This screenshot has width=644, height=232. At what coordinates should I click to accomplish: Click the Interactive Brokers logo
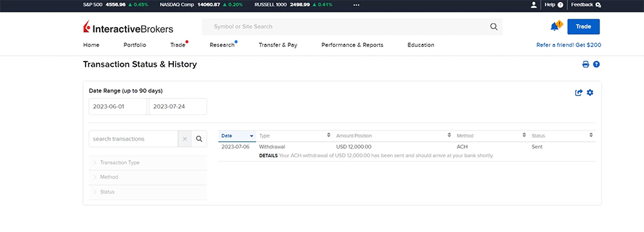128,27
